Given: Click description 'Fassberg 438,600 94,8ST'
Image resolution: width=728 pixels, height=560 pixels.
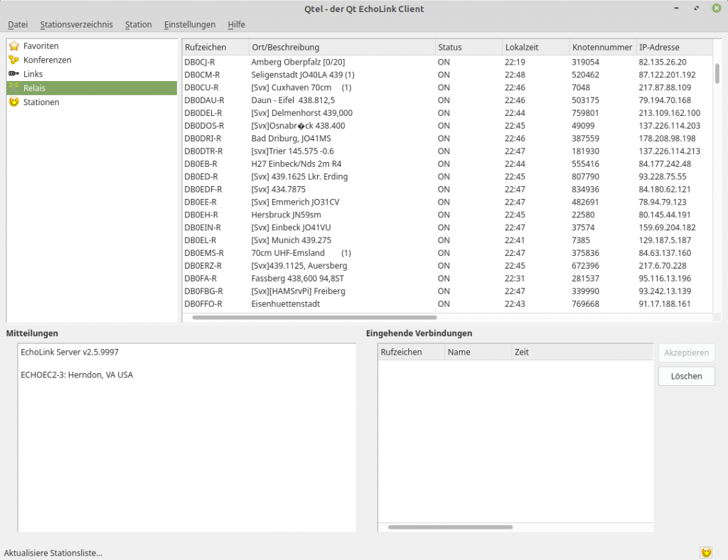Looking at the screenshot, I should [x=298, y=279].
